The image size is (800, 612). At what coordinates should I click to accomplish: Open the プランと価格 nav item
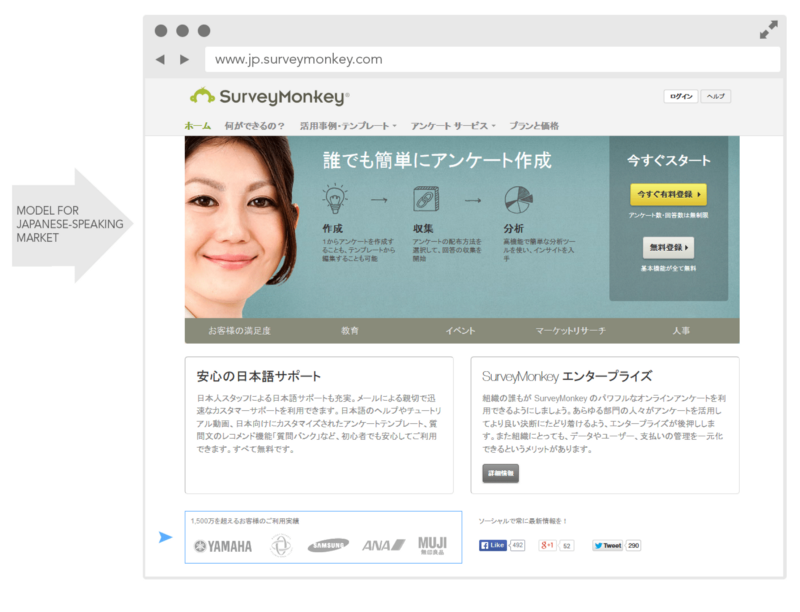click(534, 125)
